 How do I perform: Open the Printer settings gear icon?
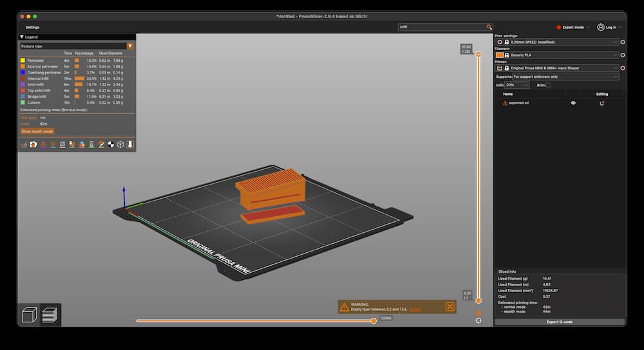[622, 68]
